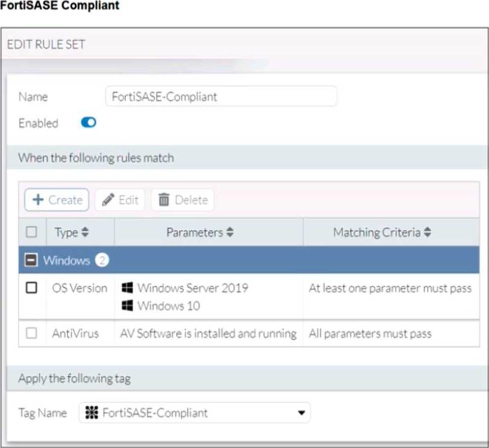
Task: Tick the AntiVirus rule checkbox
Action: pos(31,333)
